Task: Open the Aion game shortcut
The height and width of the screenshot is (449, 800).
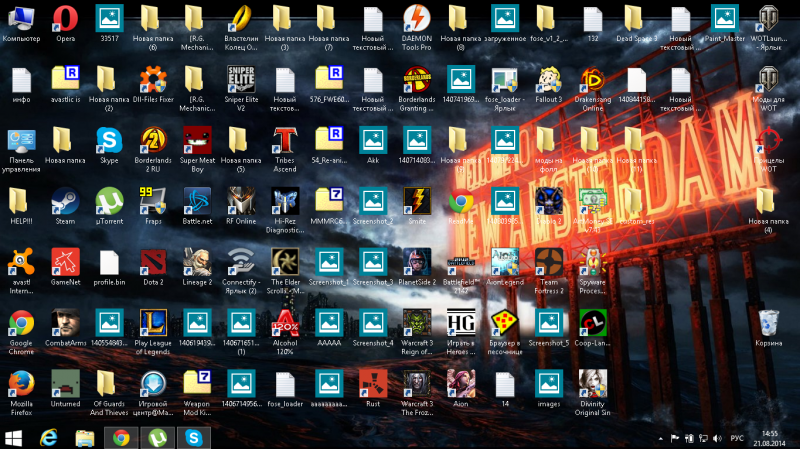Action: tap(461, 384)
